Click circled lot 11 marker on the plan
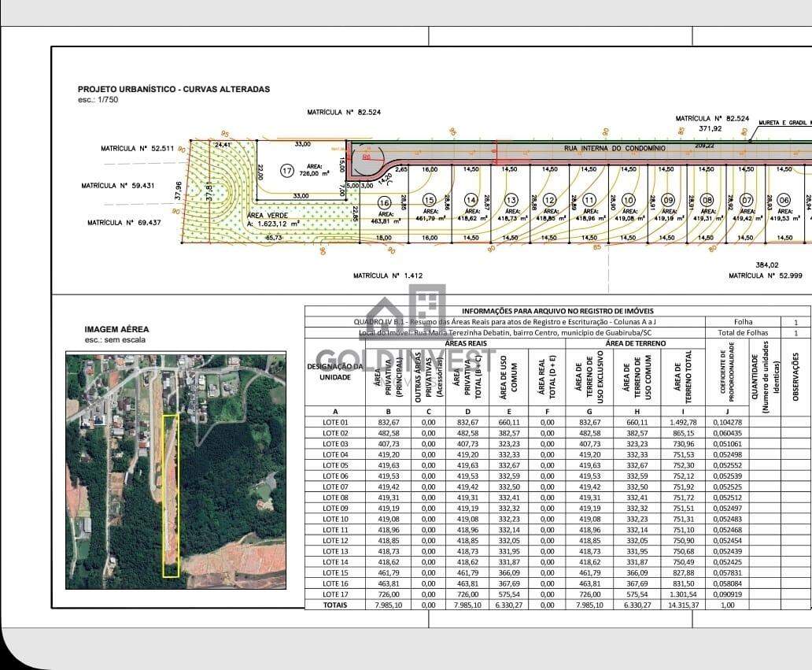This screenshot has height=670, width=812. tap(589, 200)
